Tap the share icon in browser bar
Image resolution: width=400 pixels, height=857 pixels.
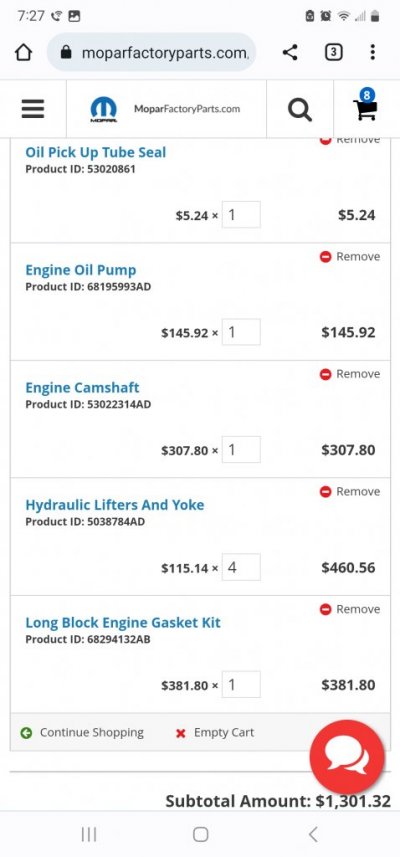click(290, 52)
